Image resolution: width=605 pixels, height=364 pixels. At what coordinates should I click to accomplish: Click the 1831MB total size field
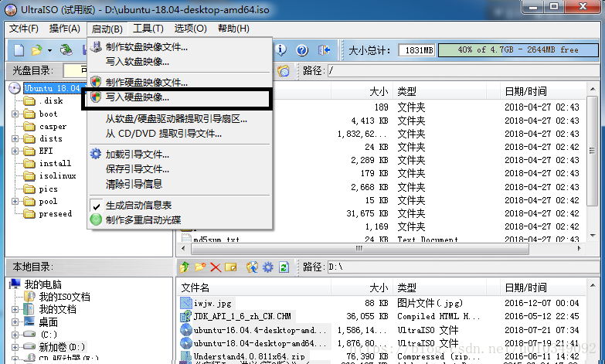tap(416, 50)
